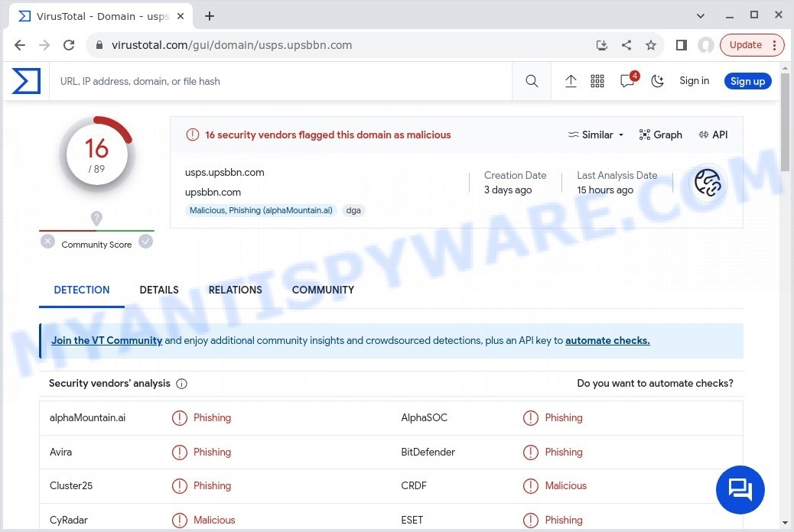Switch to the COMMUNITY tab

click(x=323, y=290)
